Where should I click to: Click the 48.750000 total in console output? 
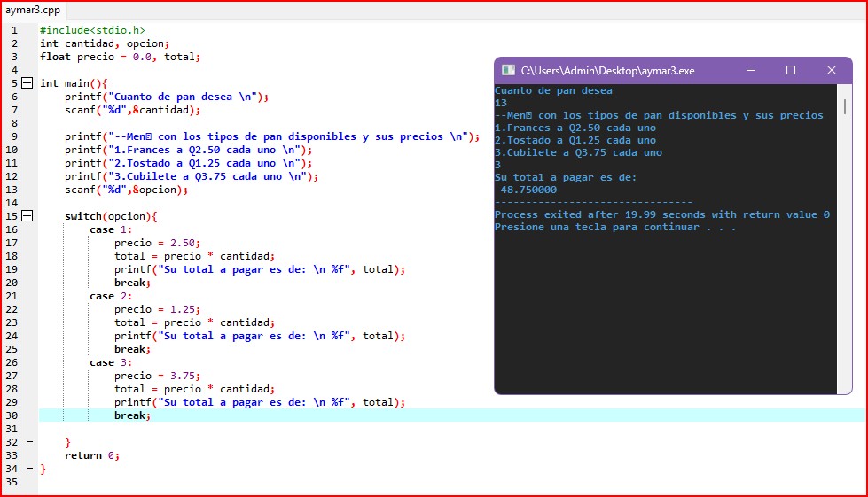[x=528, y=190]
